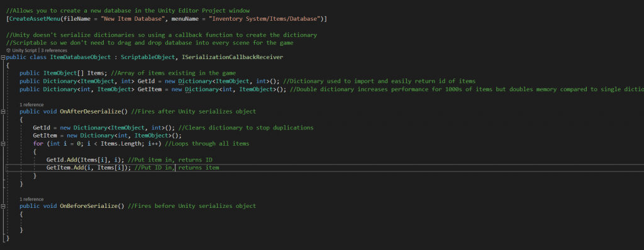
Task: Click the ItemDatabaseObject class name
Action: coord(80,57)
